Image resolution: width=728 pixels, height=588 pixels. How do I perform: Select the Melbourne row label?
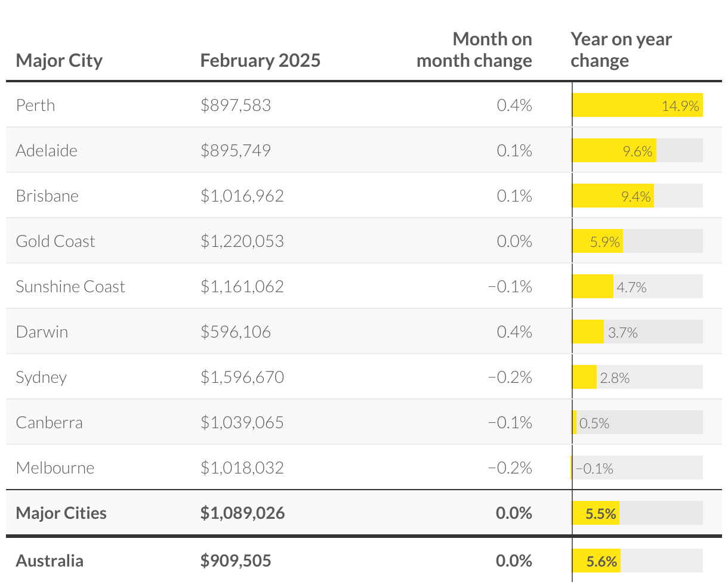pos(55,468)
